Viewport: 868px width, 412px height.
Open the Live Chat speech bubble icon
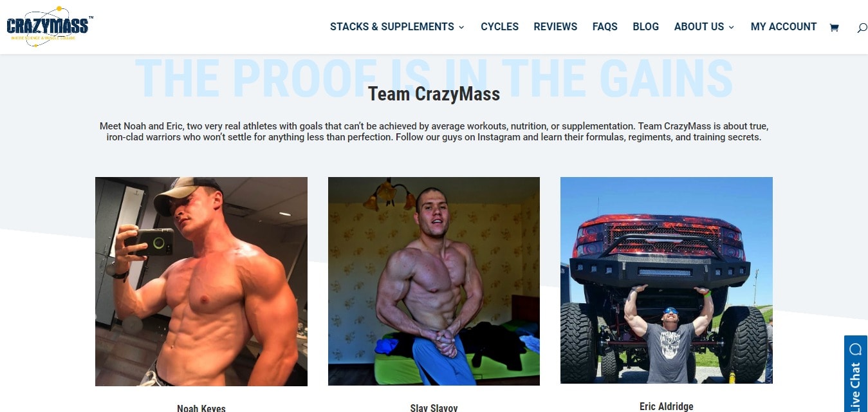pos(855,350)
